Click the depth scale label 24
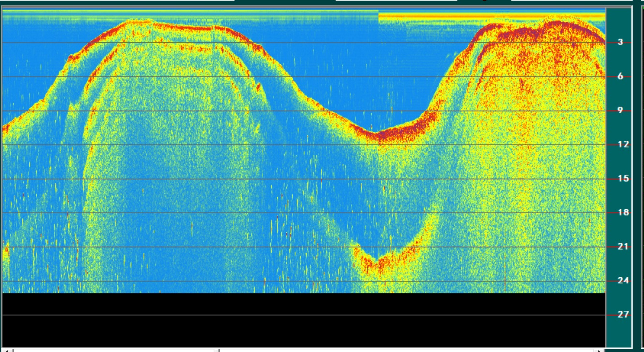The image size is (644, 352). [x=623, y=281]
